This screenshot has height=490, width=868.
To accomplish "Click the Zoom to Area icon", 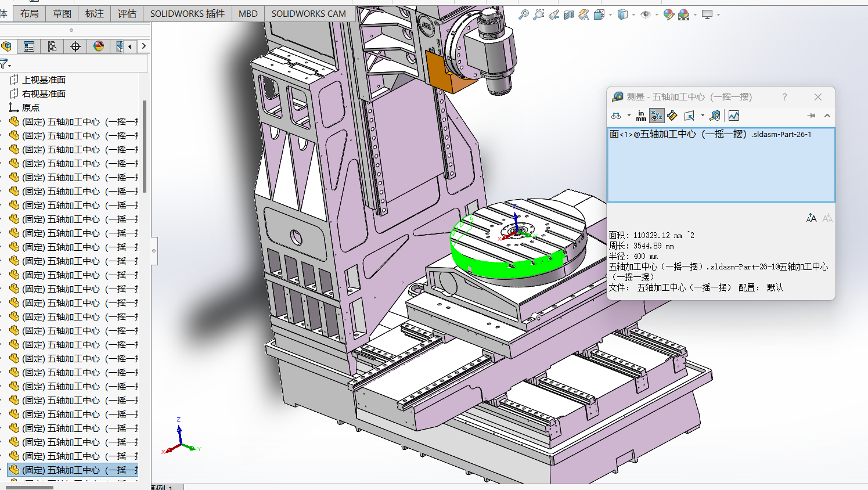I will click(x=539, y=15).
